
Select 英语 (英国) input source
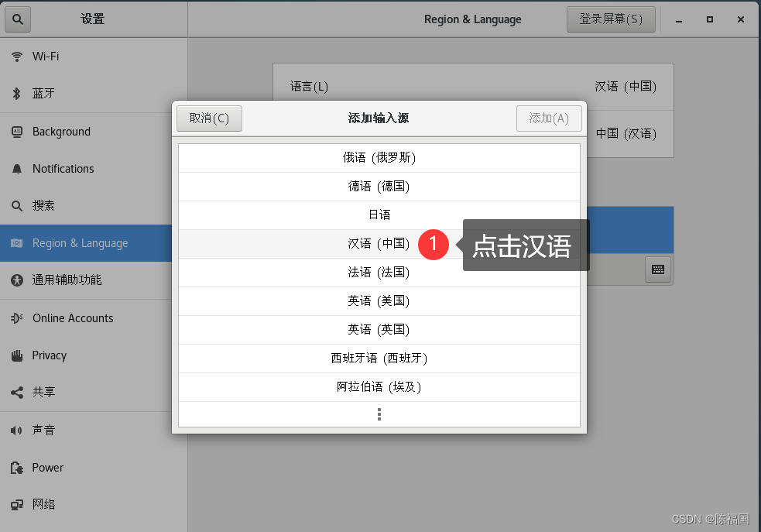(x=379, y=330)
